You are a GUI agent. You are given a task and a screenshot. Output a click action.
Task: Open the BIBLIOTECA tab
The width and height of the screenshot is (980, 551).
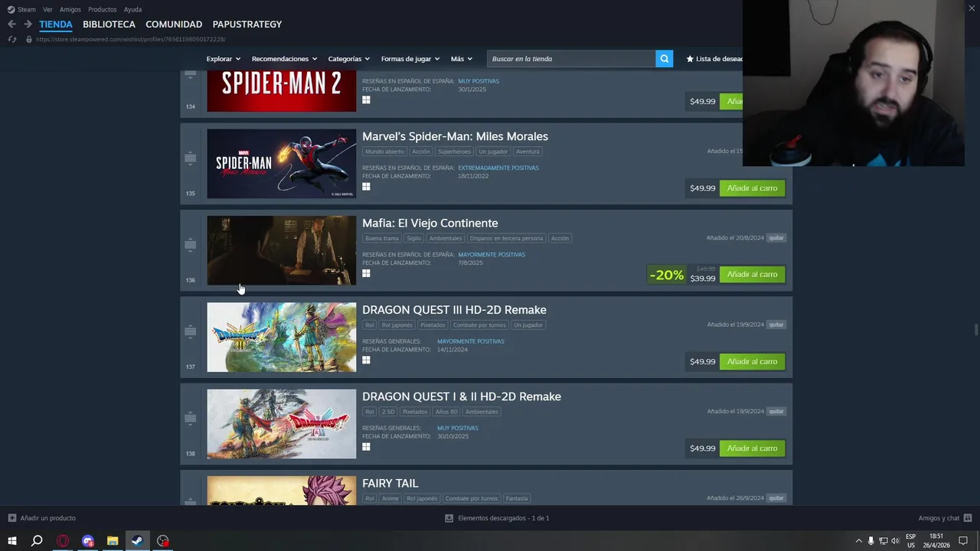(109, 24)
